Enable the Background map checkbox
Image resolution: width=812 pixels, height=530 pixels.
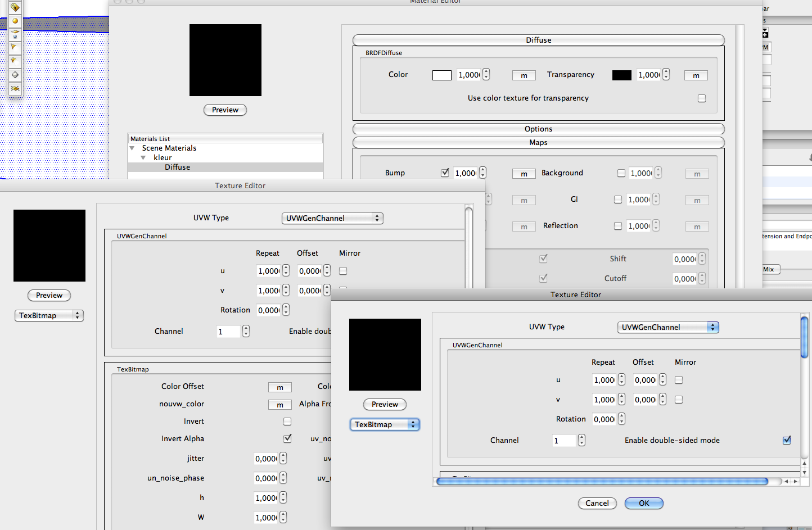(x=621, y=173)
